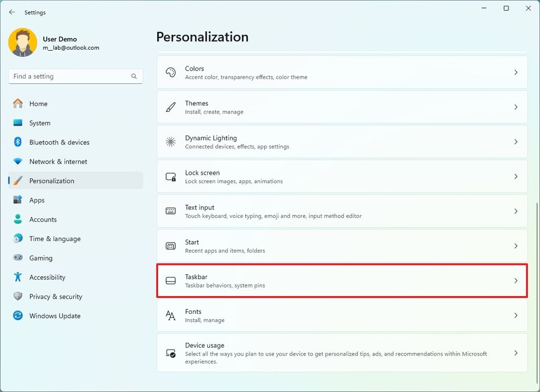Screen dimensions: 540x392
Task: Click the chevron on the Start row
Action: click(x=516, y=246)
